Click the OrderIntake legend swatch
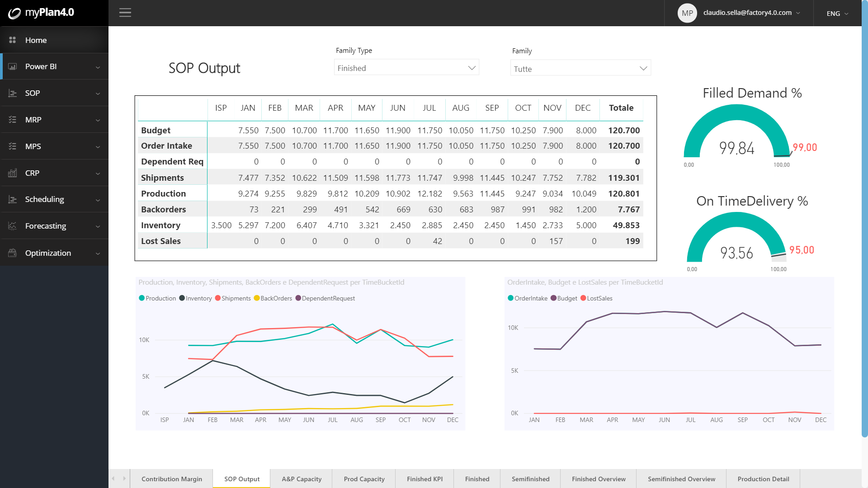This screenshot has width=868, height=488. (510, 298)
